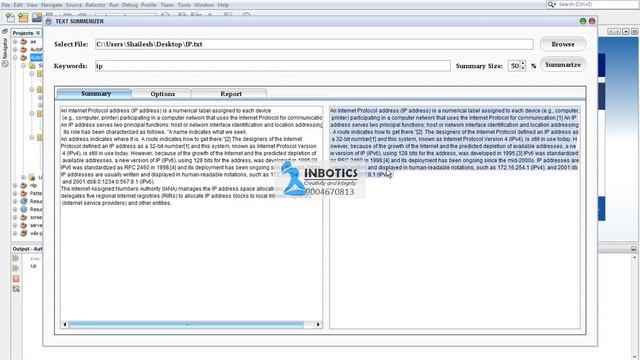Increase Summary Size with up arrow
640x360 pixels.
pyautogui.click(x=523, y=63)
